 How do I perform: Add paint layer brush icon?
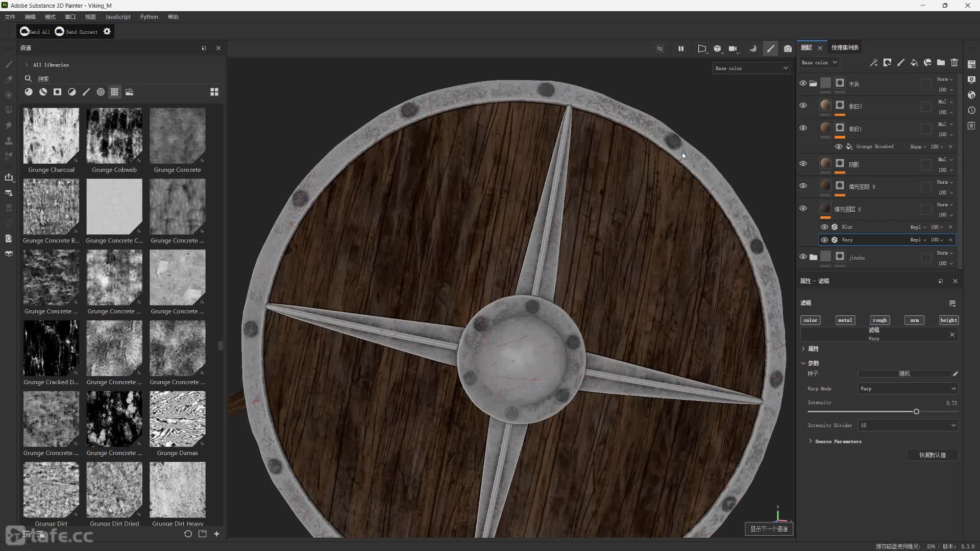[x=901, y=62]
